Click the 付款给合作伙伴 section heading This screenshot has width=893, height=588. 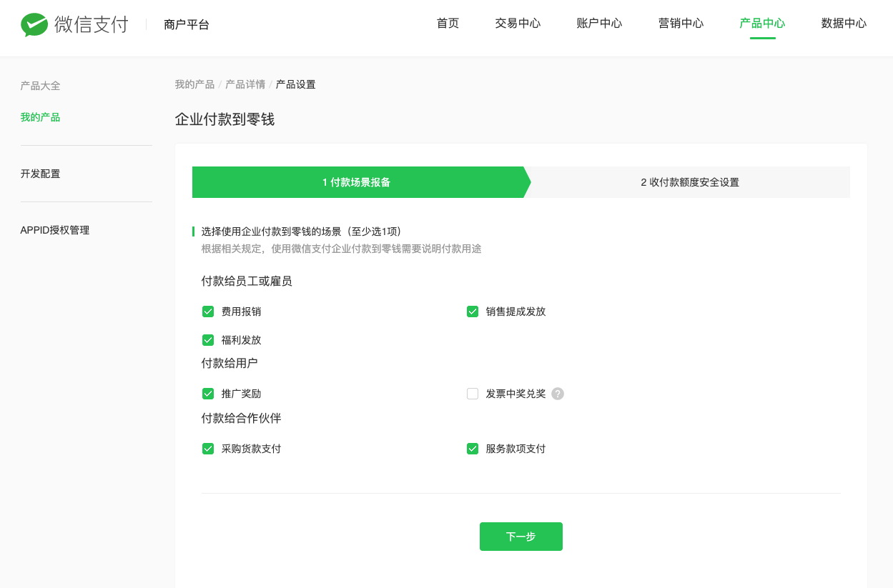click(241, 418)
